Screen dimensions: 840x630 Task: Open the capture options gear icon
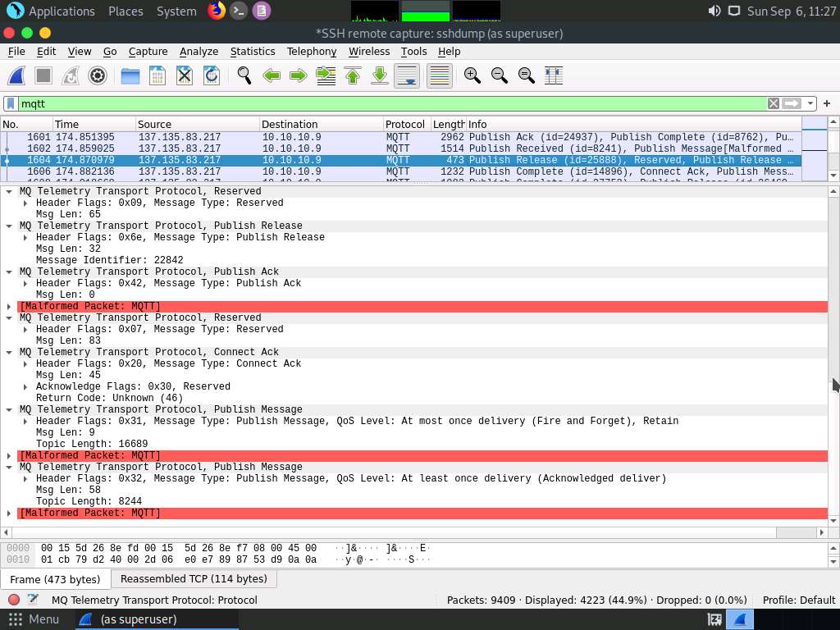[98, 75]
